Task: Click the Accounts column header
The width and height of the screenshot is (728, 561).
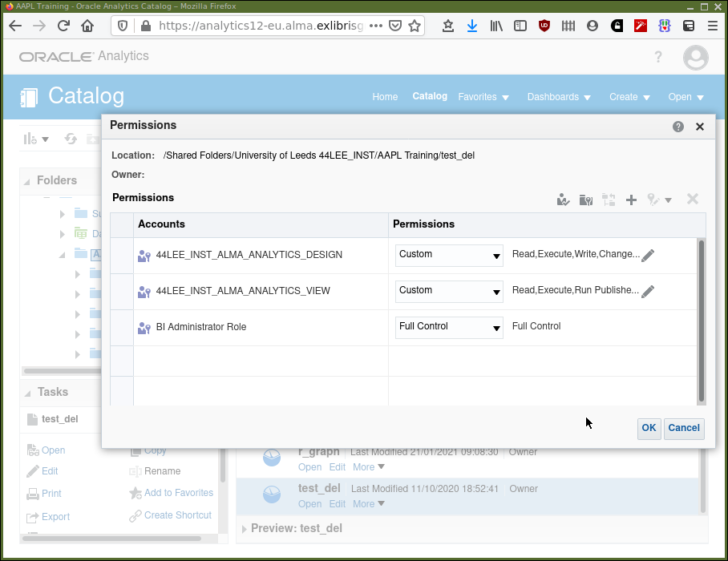Action: point(261,224)
